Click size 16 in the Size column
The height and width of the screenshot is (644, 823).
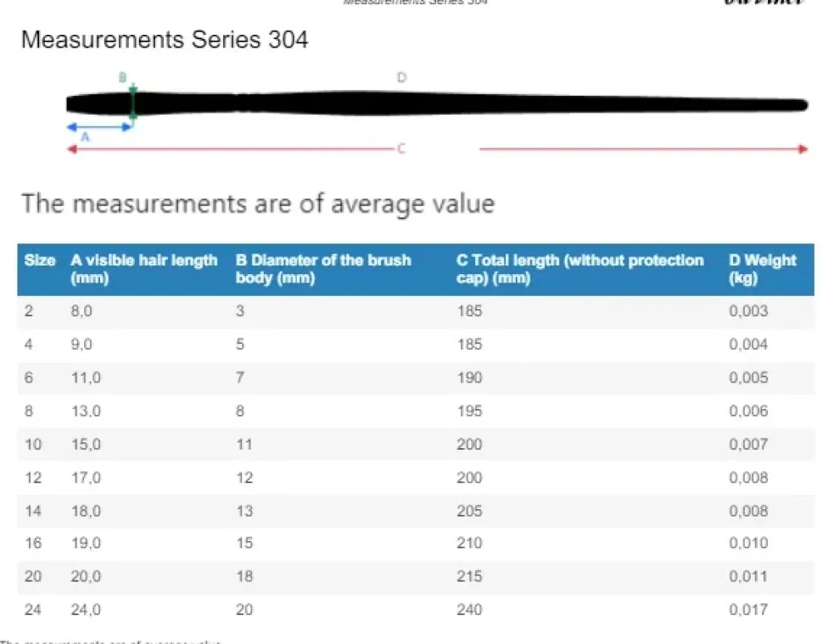[x=34, y=543]
